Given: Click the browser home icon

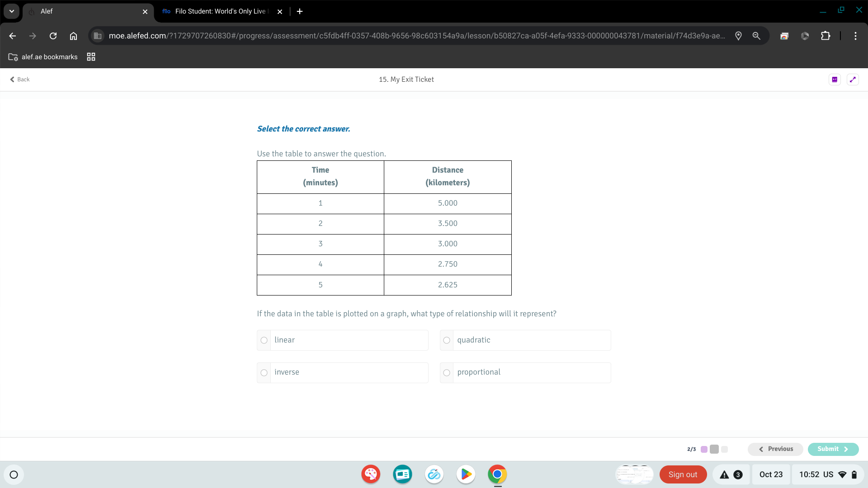Looking at the screenshot, I should [73, 36].
